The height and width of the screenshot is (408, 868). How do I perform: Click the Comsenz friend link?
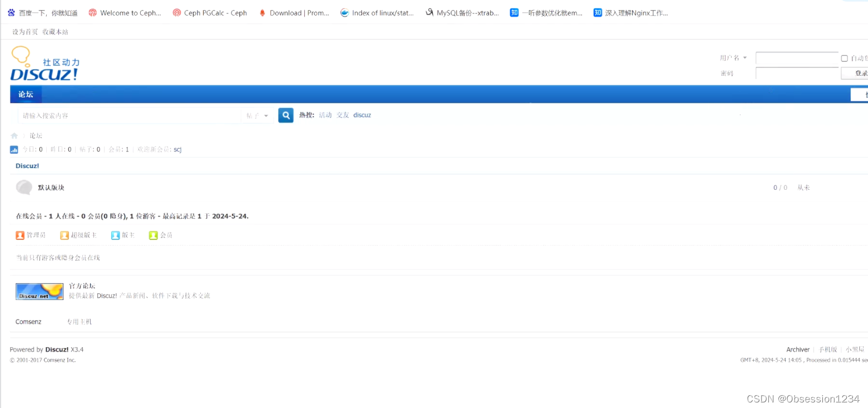click(28, 322)
